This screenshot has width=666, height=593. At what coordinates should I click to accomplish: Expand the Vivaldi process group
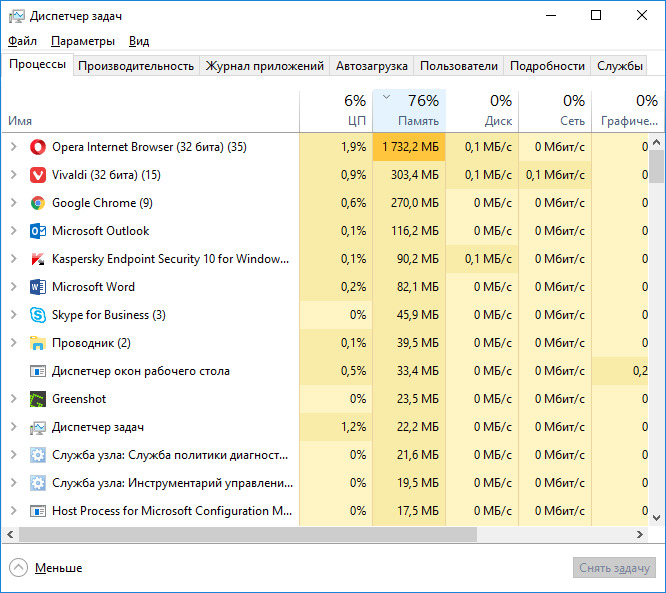click(x=14, y=175)
